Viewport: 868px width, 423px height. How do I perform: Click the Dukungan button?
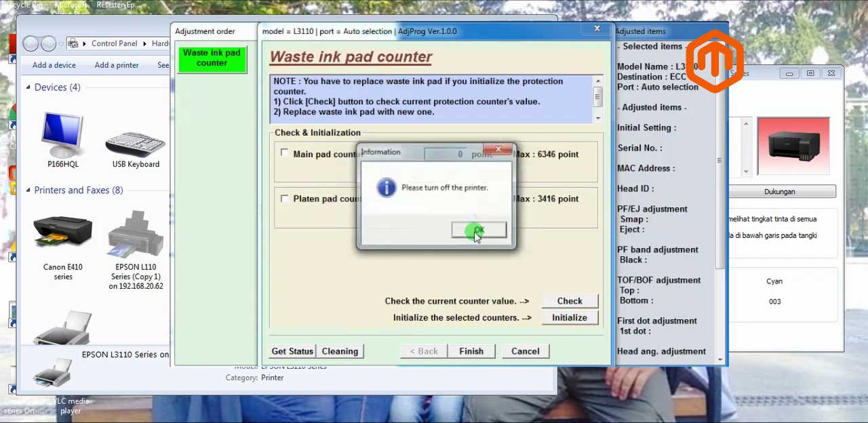pos(780,192)
